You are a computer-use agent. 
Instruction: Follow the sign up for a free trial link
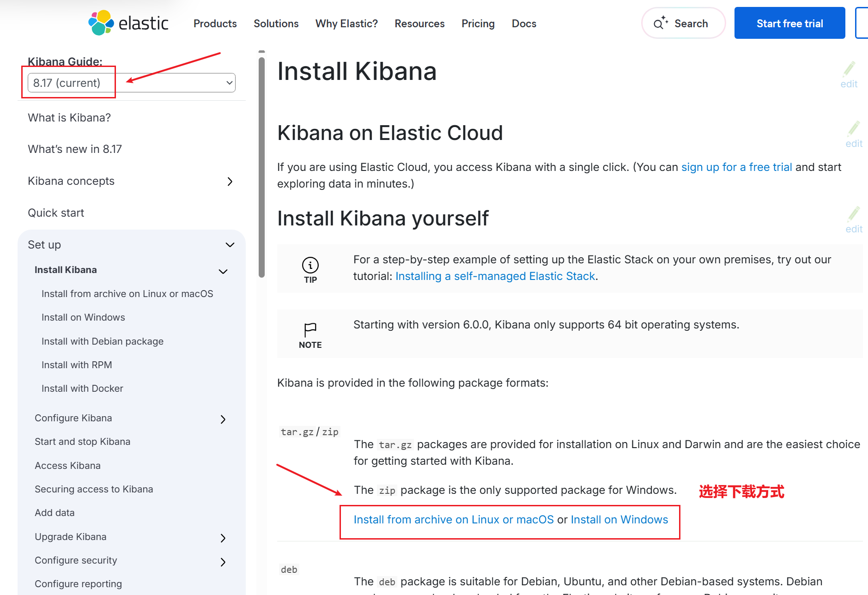(736, 167)
